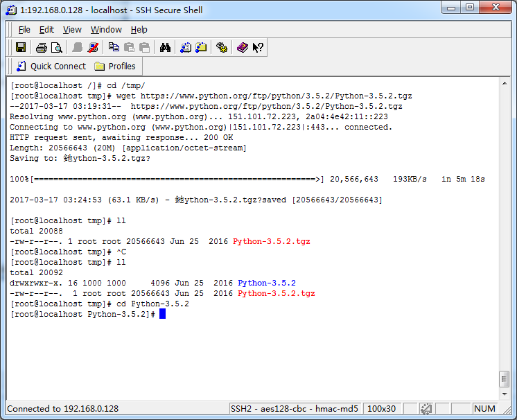Click the status bar connection icon
Screen dimensions: 517x420
click(426, 409)
